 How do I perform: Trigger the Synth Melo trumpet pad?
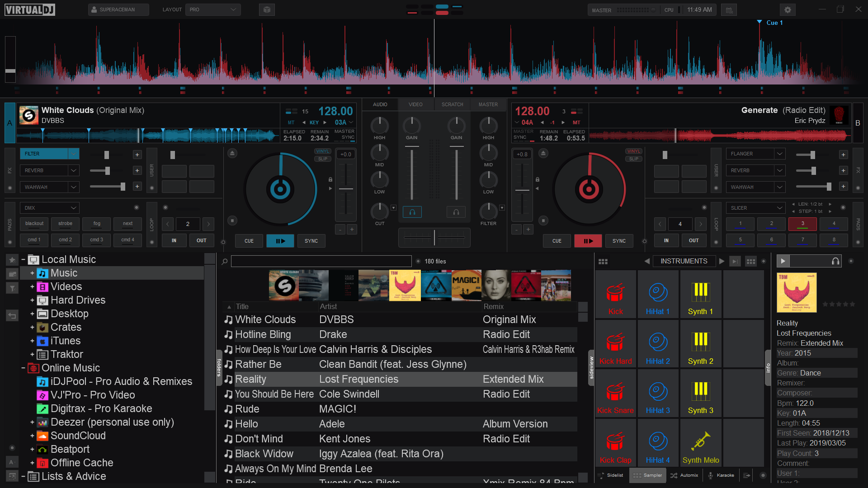pos(700,444)
